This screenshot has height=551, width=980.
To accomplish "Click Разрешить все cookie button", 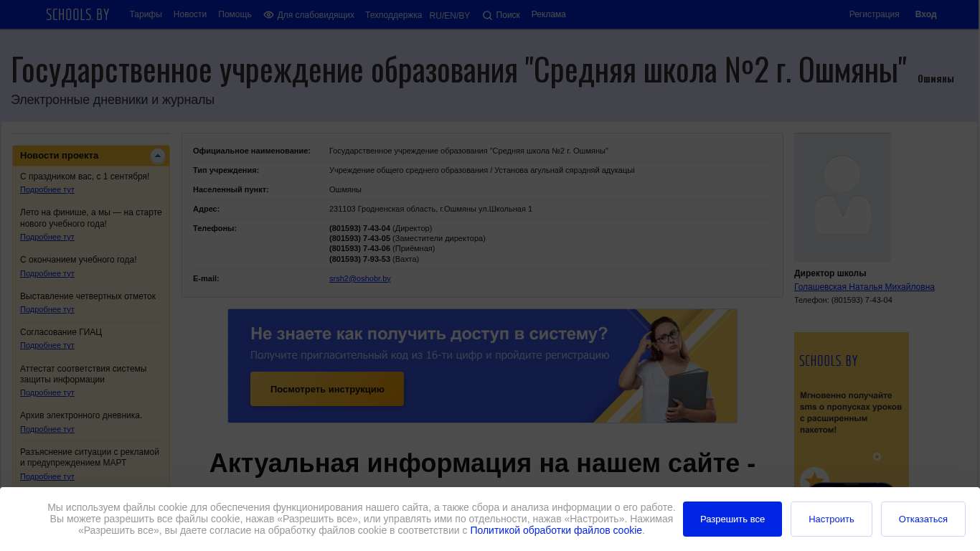I will (732, 519).
